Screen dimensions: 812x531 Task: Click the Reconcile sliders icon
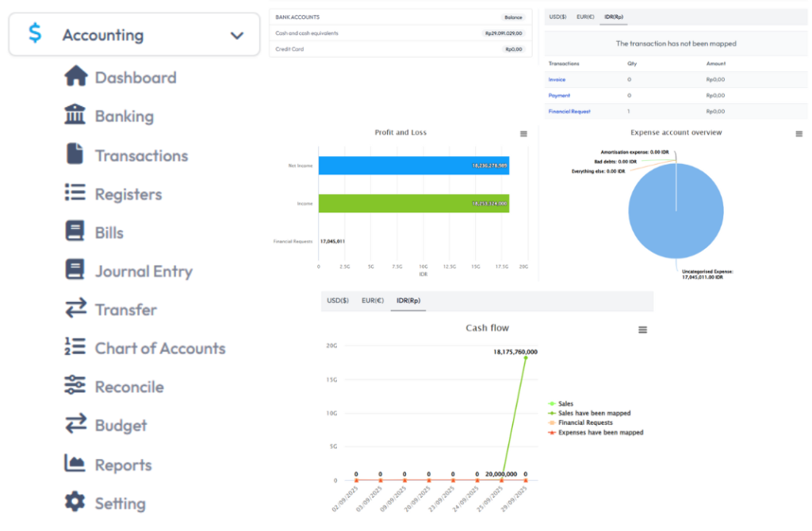pyautogui.click(x=75, y=387)
